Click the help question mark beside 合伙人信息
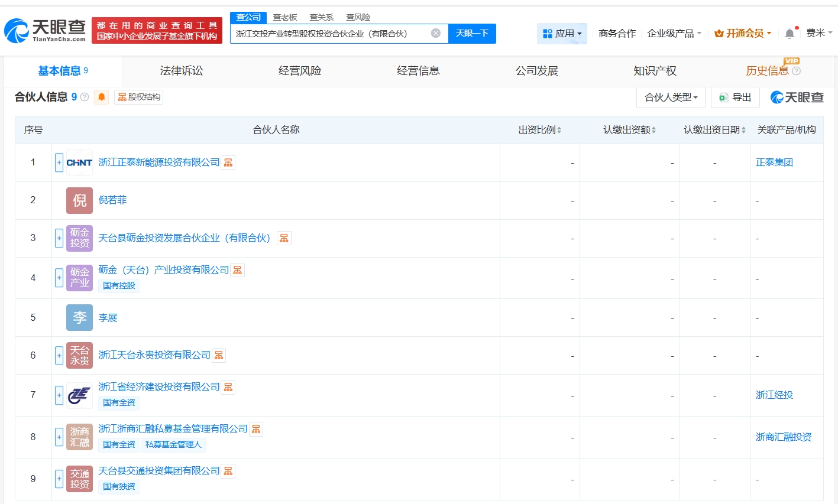The height and width of the screenshot is (504, 838). [x=85, y=97]
